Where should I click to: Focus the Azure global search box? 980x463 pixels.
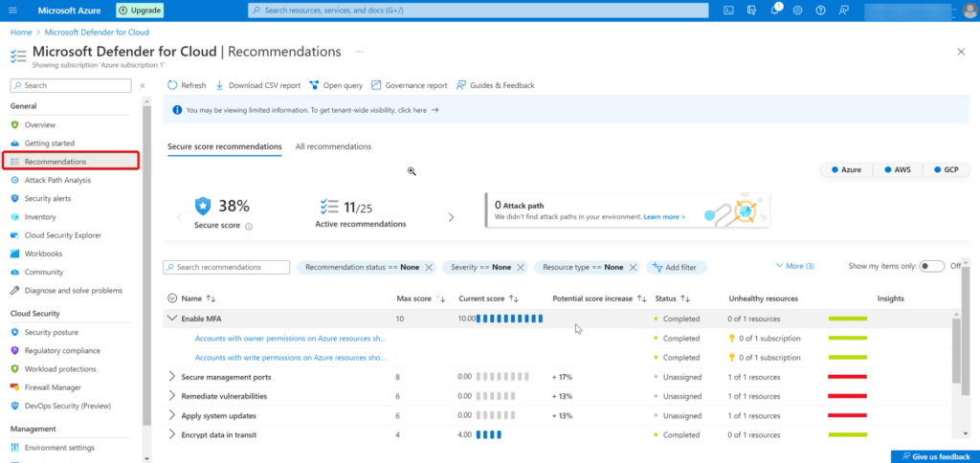(479, 11)
